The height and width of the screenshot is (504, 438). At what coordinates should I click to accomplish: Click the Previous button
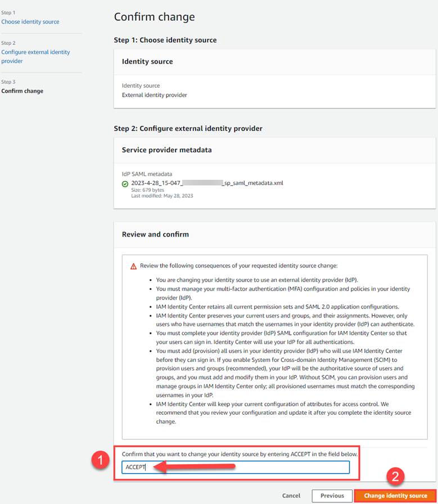[x=332, y=496]
